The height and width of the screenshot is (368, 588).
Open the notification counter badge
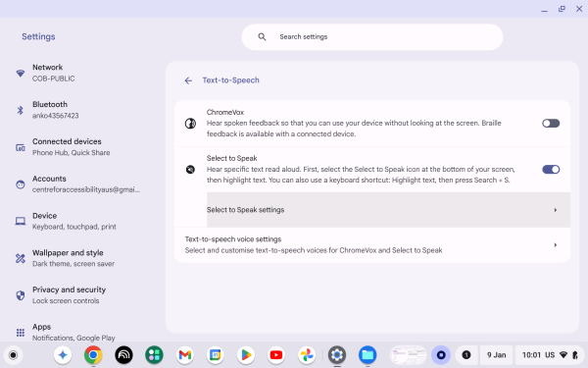[x=466, y=355]
